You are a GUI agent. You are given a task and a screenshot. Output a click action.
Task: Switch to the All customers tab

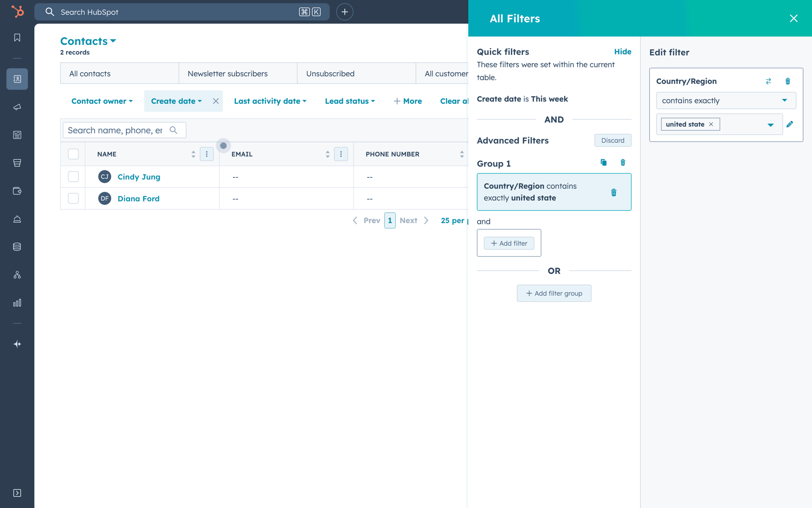pyautogui.click(x=442, y=73)
